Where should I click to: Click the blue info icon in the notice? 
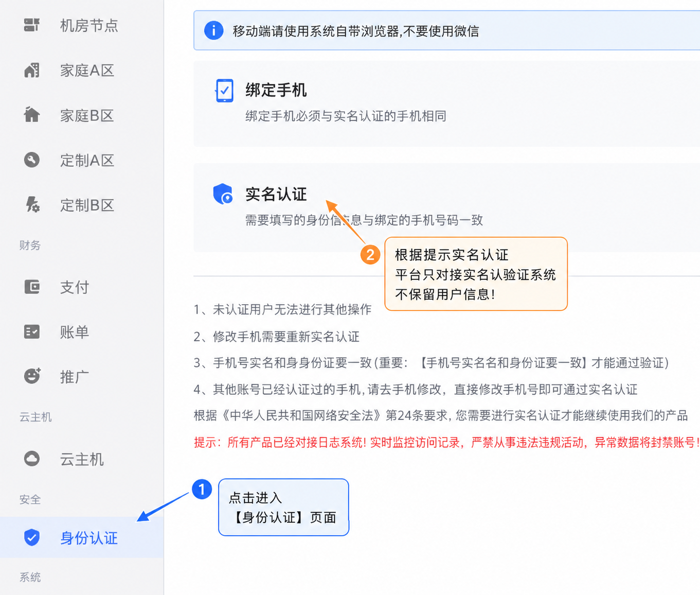coord(213,30)
